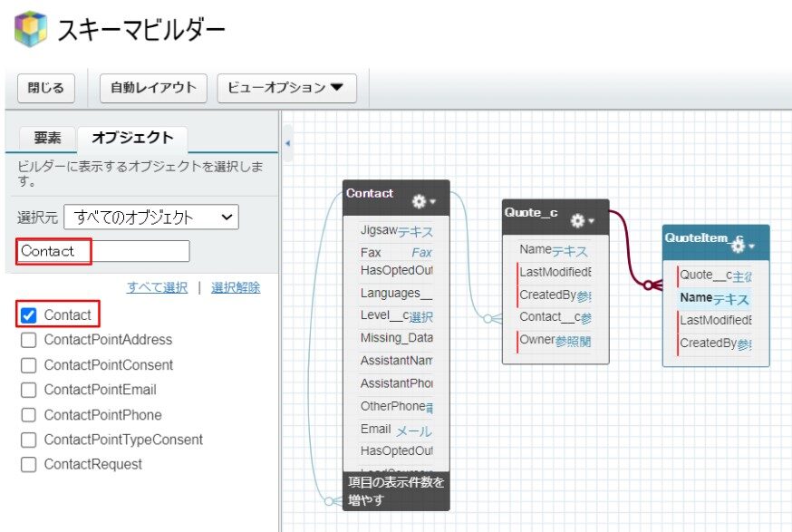This screenshot has width=792, height=532.
Task: Check the ContactRequest checkbox
Action: (29, 464)
